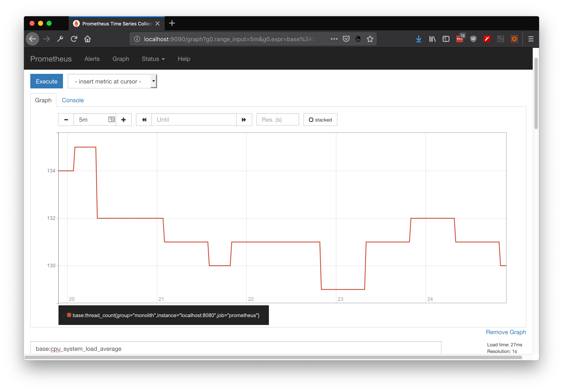Switch to the Console tab

[73, 100]
